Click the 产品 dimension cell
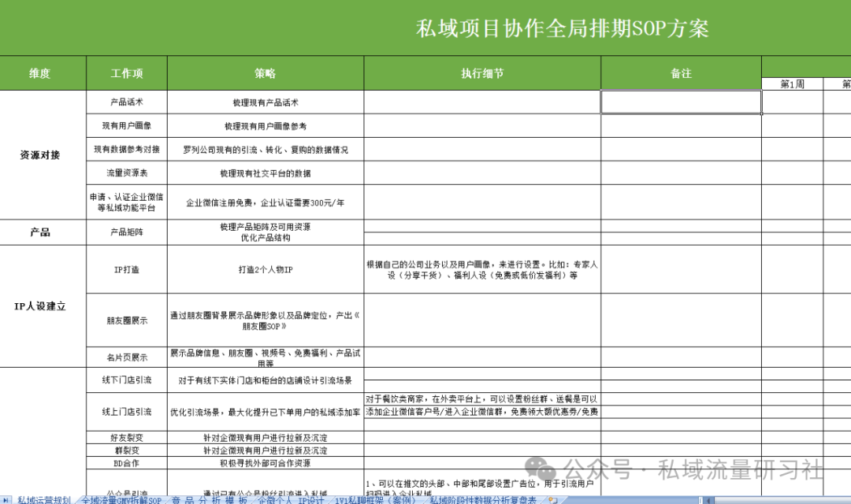The image size is (851, 504). [x=43, y=232]
